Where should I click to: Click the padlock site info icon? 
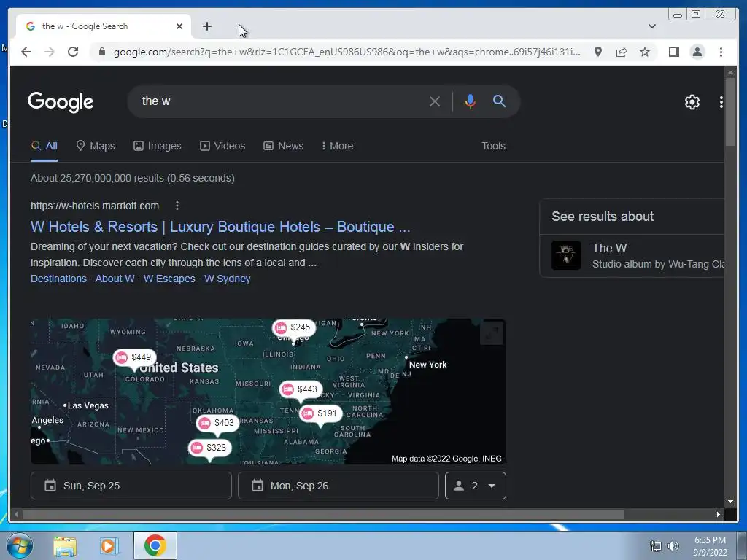tap(101, 52)
